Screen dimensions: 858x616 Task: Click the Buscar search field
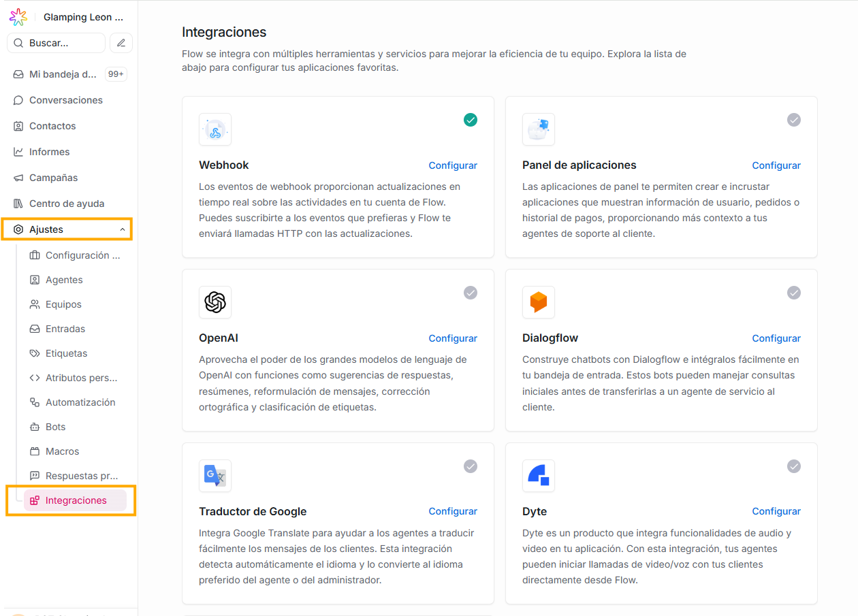tap(57, 43)
